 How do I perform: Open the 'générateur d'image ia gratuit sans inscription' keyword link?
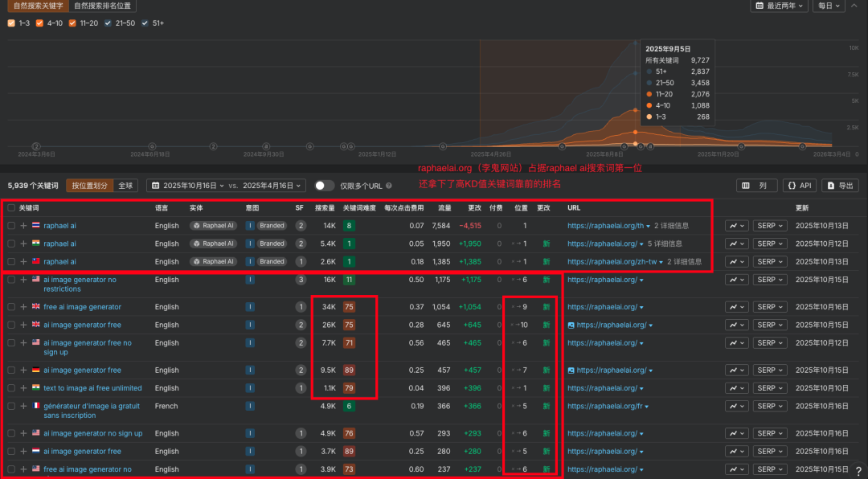[x=92, y=411]
